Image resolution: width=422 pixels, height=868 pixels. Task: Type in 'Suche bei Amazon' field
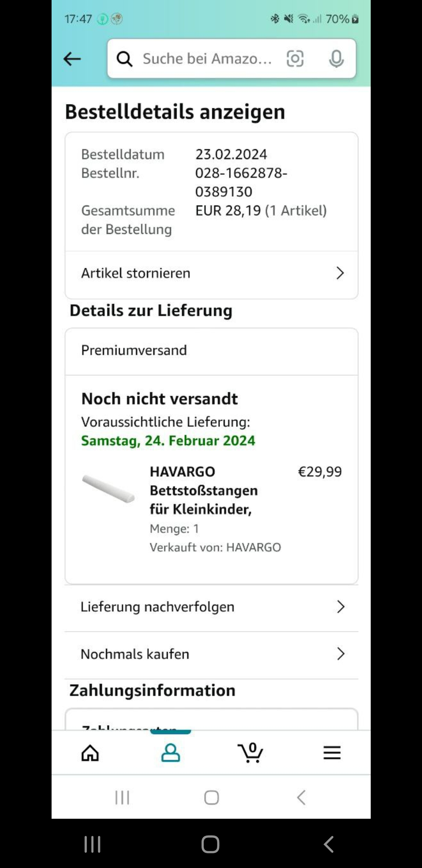207,59
